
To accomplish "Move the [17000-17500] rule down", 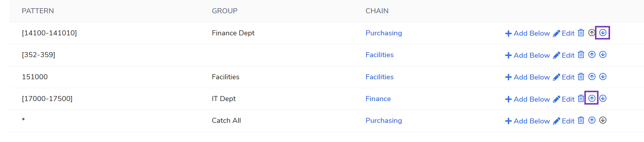I will pyautogui.click(x=603, y=98).
